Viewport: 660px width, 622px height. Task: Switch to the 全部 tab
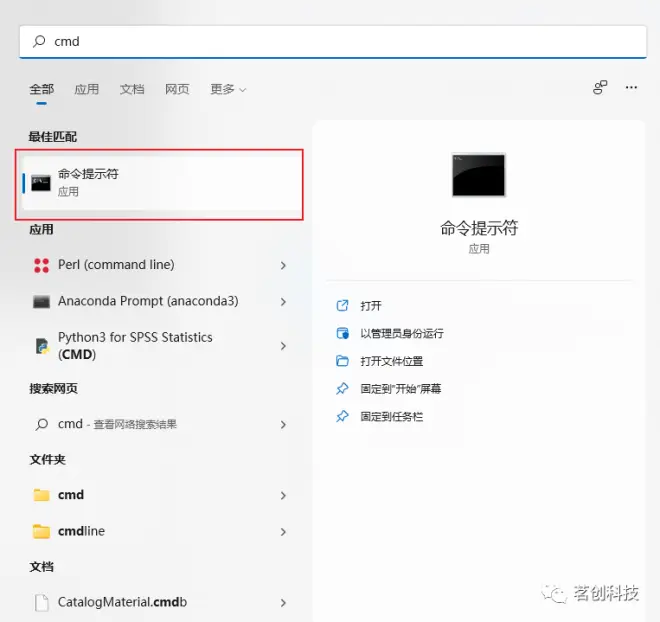tap(41, 89)
